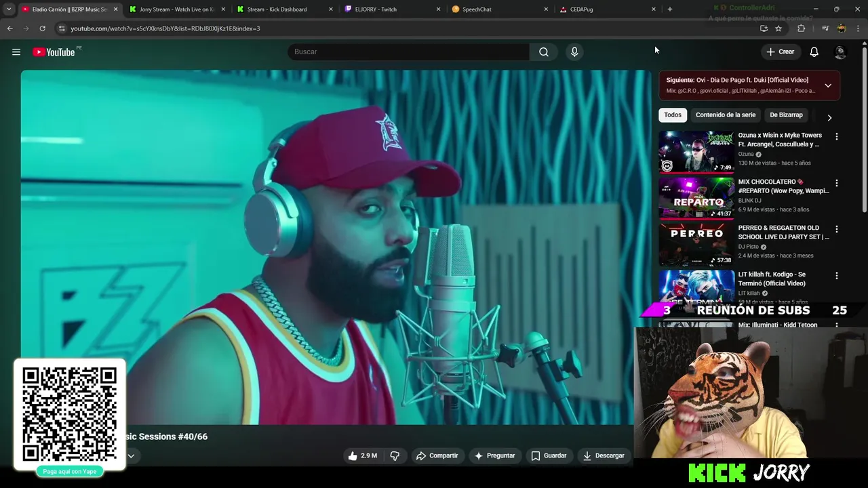Open options for MIX CHOCOLATERO video
The width and height of the screenshot is (868, 488).
coord(837,183)
